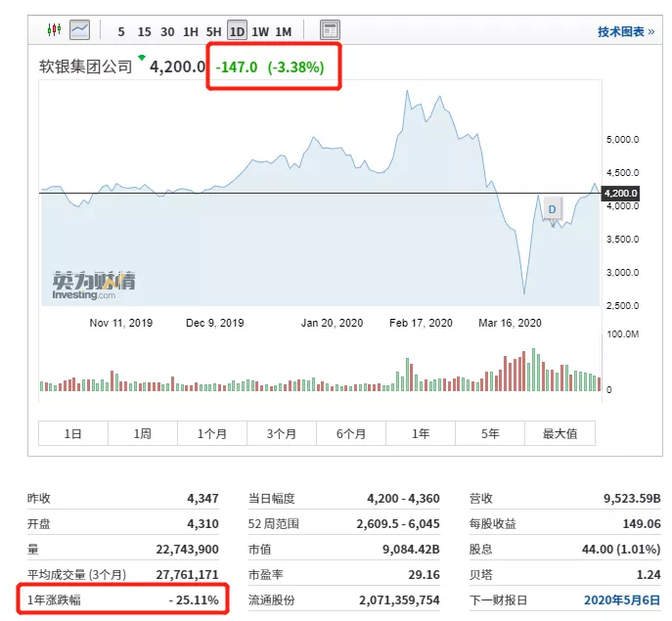Set the interval to 5 minutes
This screenshot has height=621, width=672.
click(121, 31)
